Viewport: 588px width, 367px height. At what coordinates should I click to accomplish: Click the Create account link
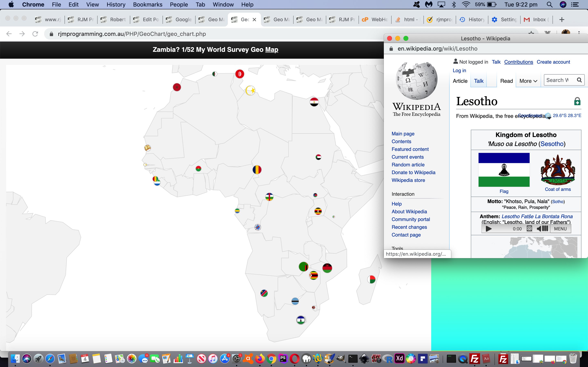pos(553,61)
